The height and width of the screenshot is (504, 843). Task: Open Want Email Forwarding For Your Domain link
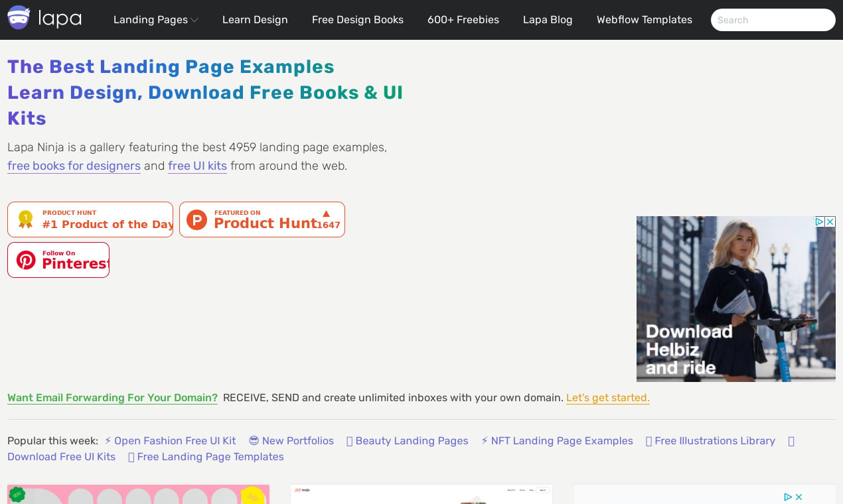pyautogui.click(x=112, y=398)
